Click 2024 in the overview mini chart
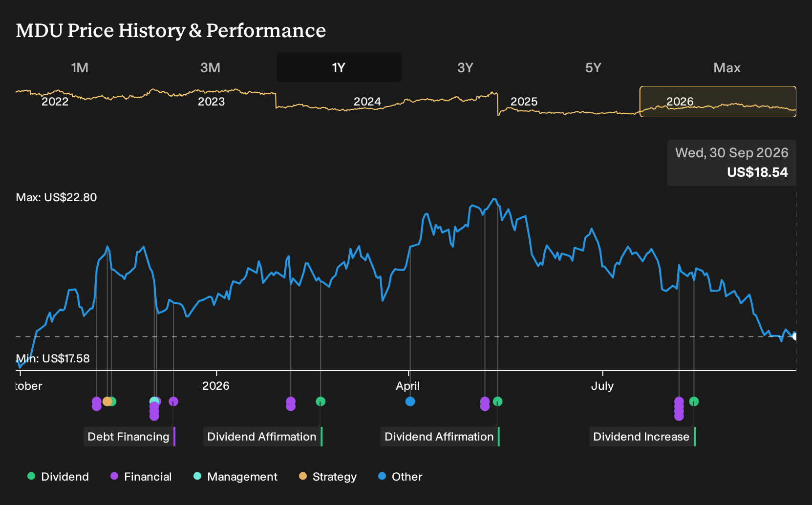 coord(367,102)
